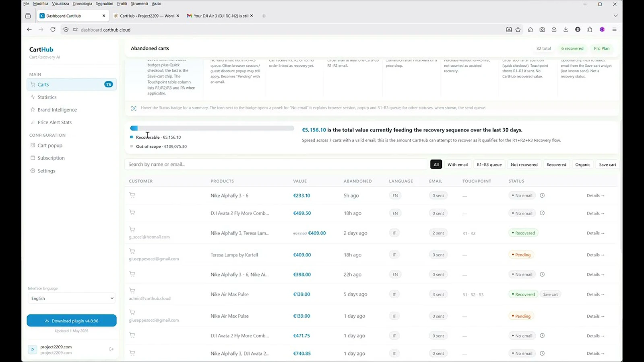Select the With email filter
This screenshot has width=644, height=362.
coord(458,165)
